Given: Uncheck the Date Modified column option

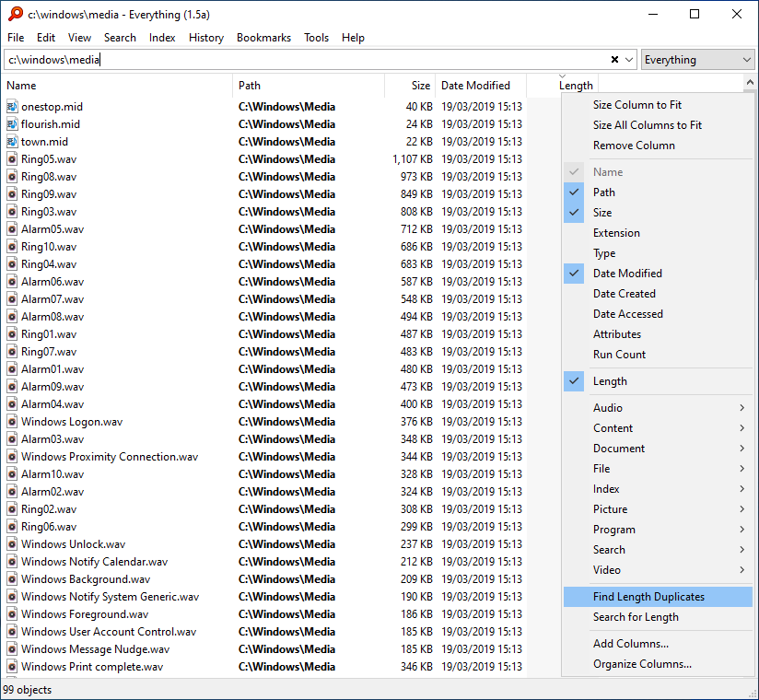Looking at the screenshot, I should coord(658,274).
